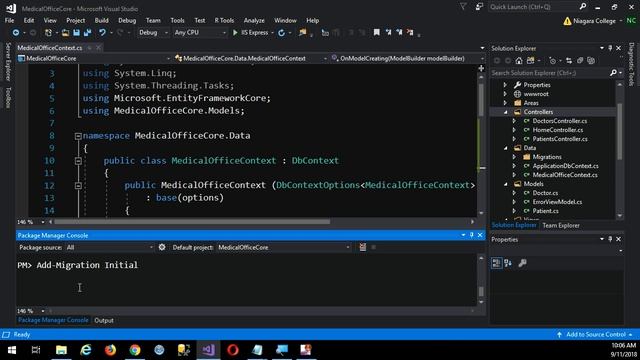The image size is (640, 360).
Task: Collapse the namespace code block outline
Action: coord(78,136)
